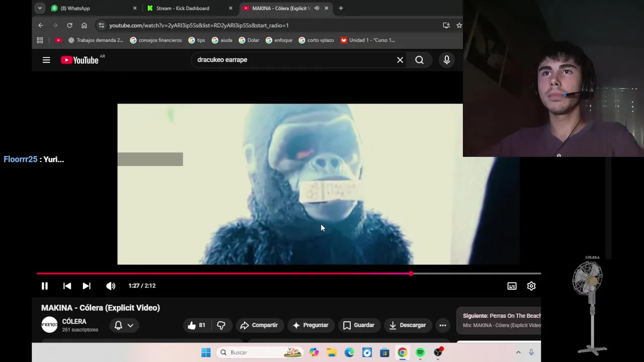The width and height of the screenshot is (644, 362).
Task: Close the WhatsApp tab
Action: point(135,8)
